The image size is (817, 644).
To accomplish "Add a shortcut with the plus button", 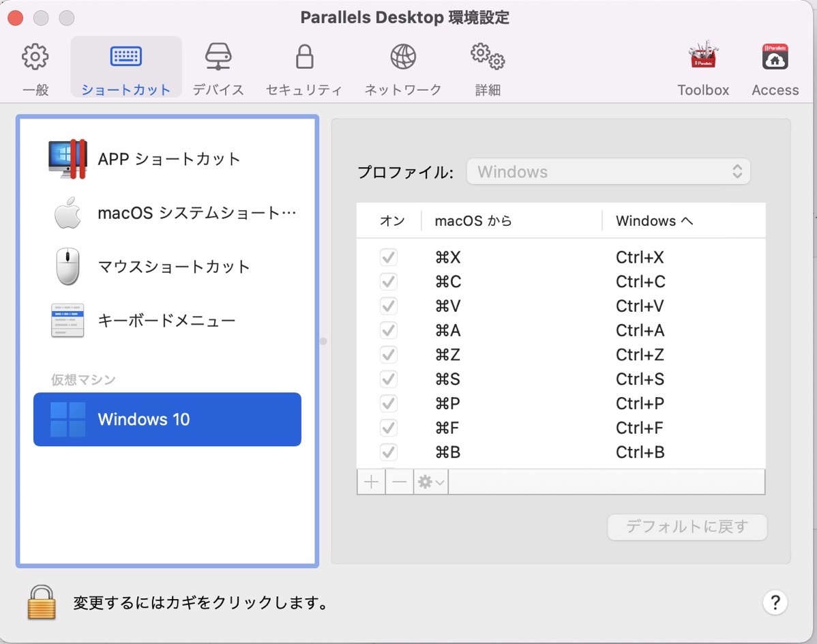I will pyautogui.click(x=371, y=482).
